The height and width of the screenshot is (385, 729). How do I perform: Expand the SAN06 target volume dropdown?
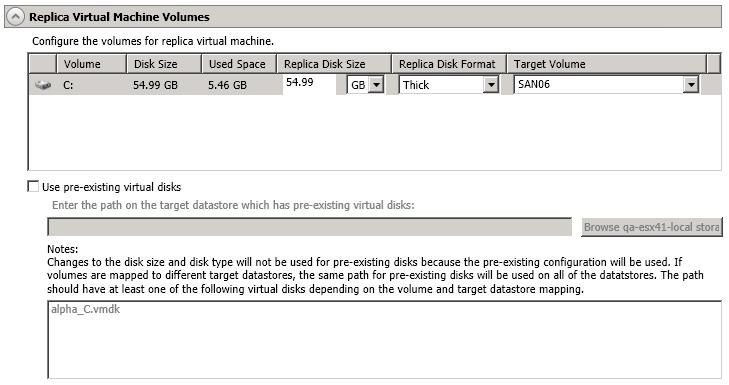pyautogui.click(x=691, y=85)
